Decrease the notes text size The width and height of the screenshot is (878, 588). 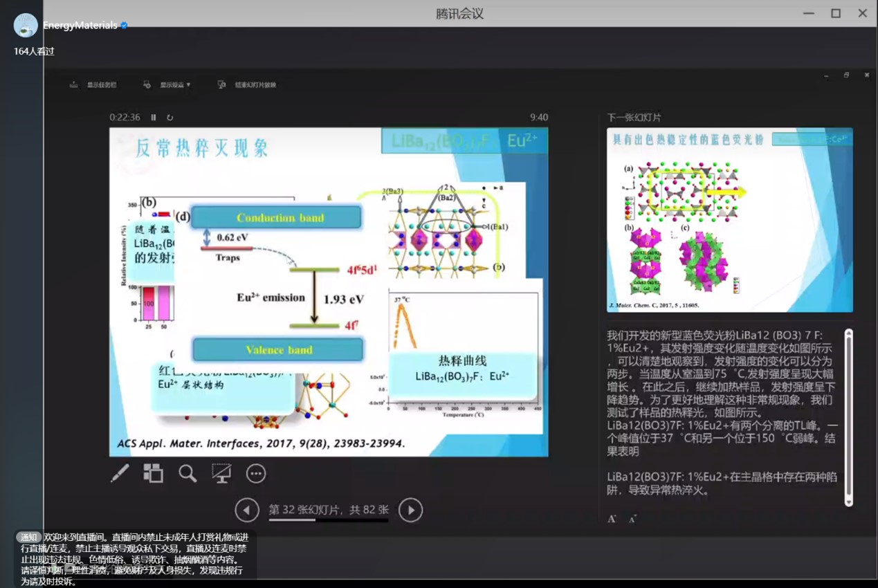tap(632, 519)
